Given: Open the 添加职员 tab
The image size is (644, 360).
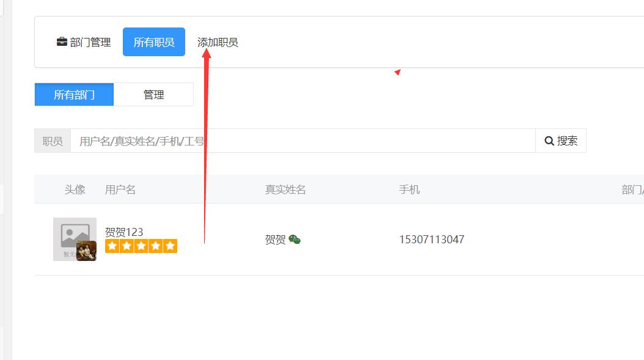Looking at the screenshot, I should (x=218, y=42).
